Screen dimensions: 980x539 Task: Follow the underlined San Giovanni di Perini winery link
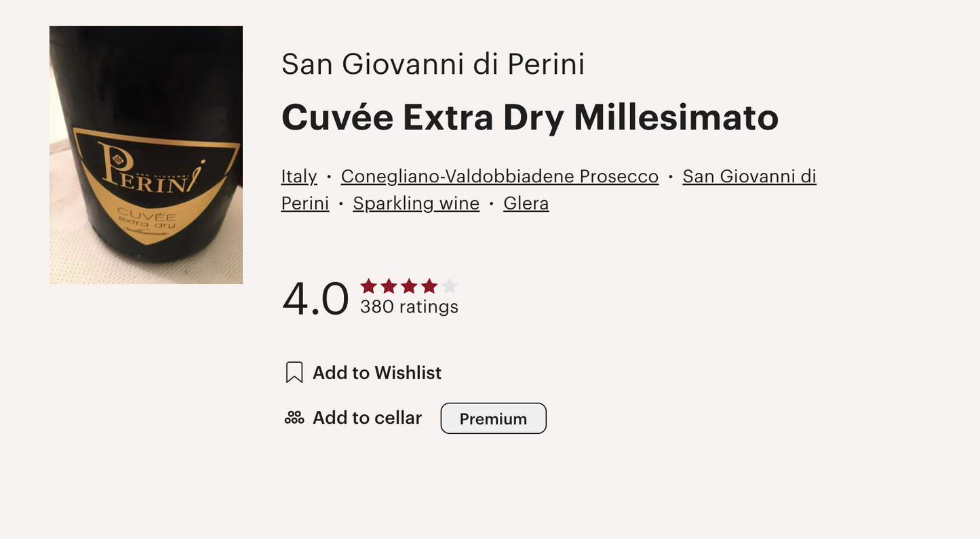point(749,176)
